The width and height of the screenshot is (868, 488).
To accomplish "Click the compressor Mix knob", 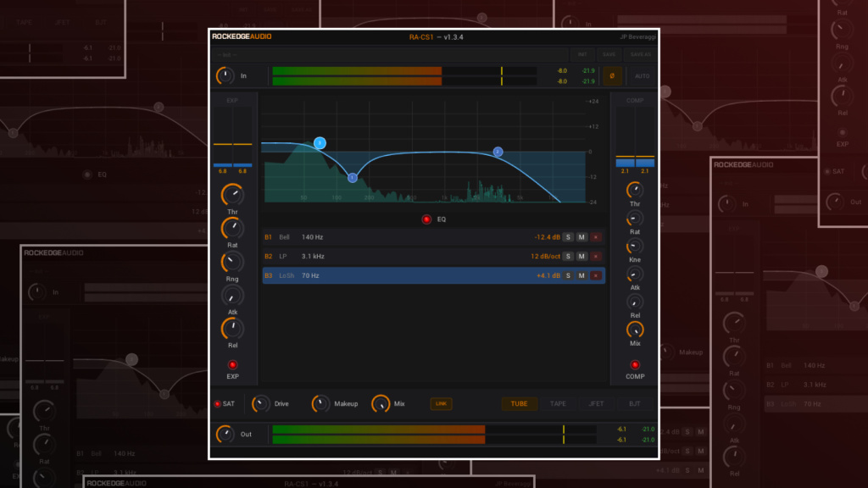I will (x=634, y=330).
